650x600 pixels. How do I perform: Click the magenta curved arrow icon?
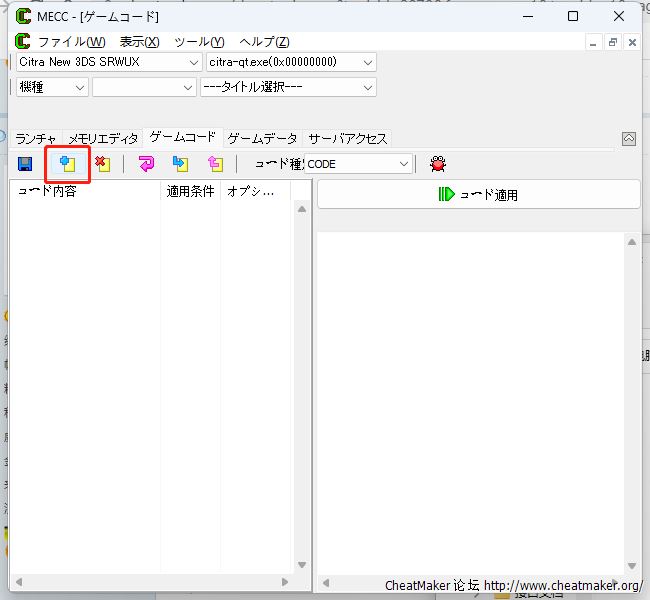click(146, 163)
